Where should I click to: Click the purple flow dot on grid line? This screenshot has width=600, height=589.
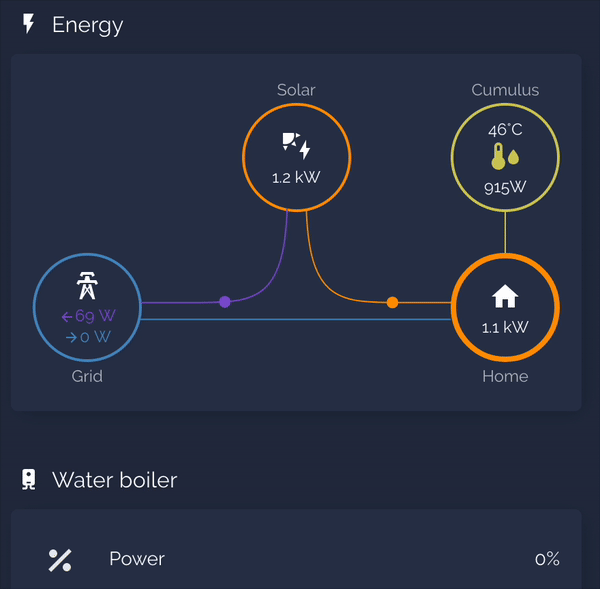(224, 301)
